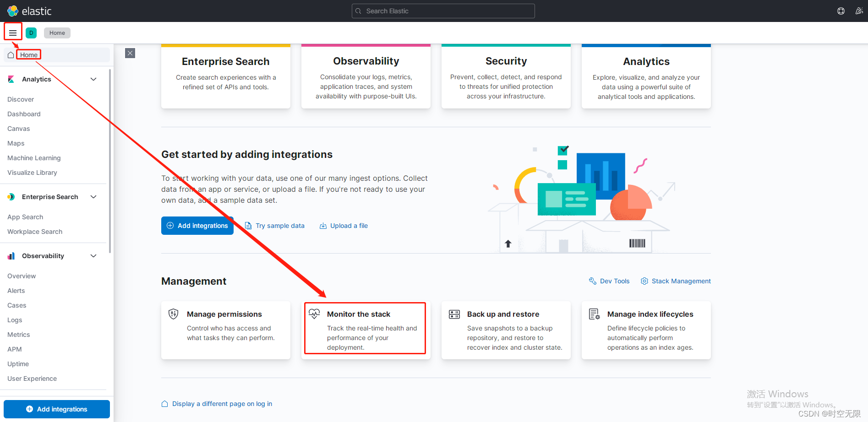868x422 pixels.
Task: Click the Home breadcrumb badge
Action: coord(57,33)
